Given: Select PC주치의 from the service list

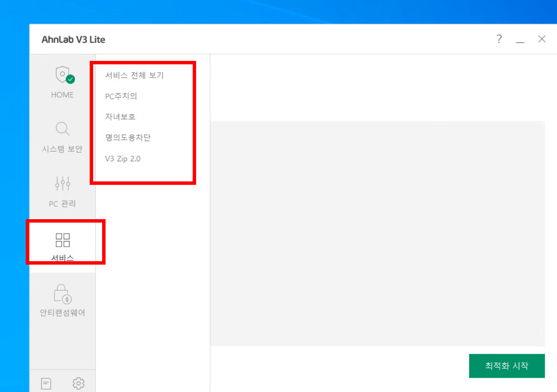Looking at the screenshot, I should coord(121,96).
